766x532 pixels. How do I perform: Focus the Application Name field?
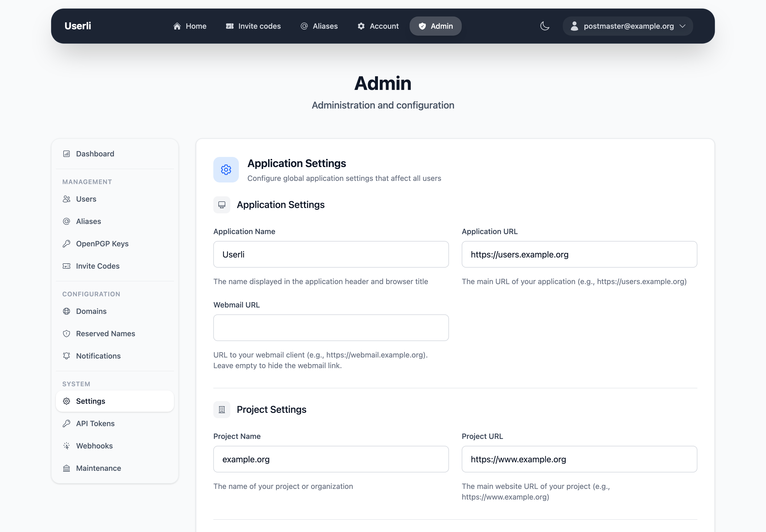click(331, 254)
